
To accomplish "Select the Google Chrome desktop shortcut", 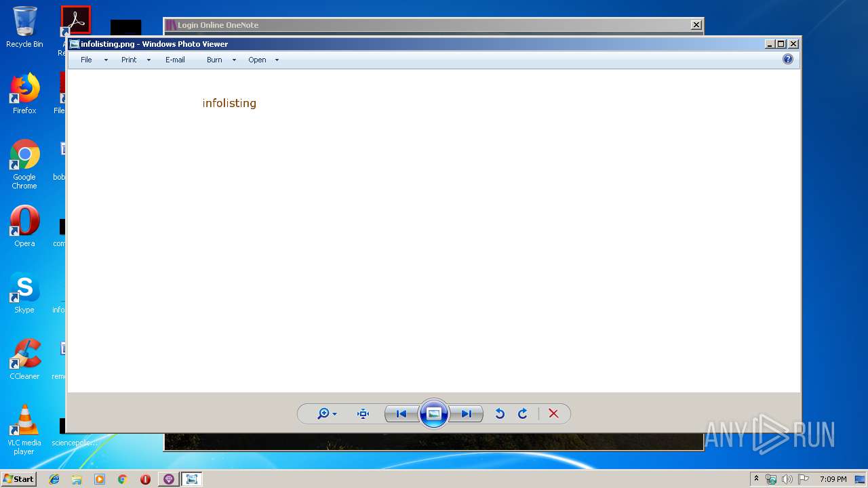I will click(x=24, y=164).
